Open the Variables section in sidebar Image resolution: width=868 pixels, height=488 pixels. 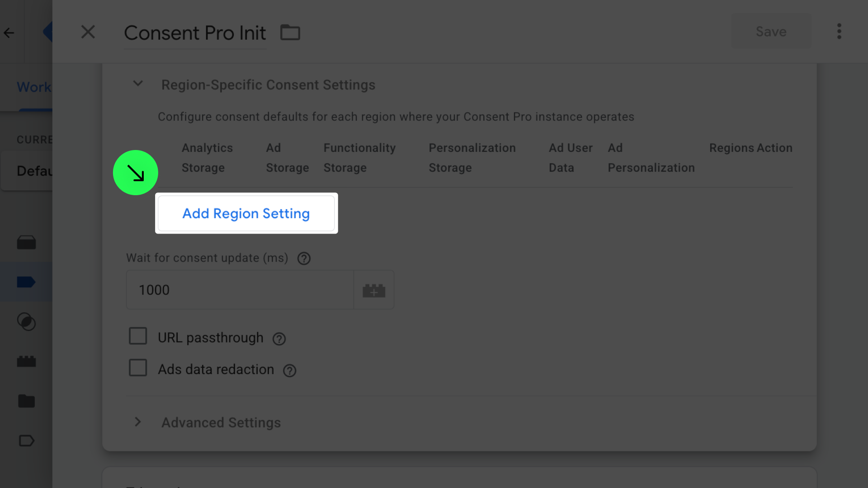[x=26, y=361]
